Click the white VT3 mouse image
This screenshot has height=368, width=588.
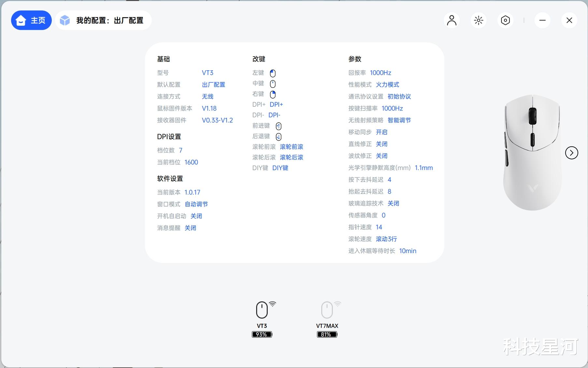coord(532,152)
